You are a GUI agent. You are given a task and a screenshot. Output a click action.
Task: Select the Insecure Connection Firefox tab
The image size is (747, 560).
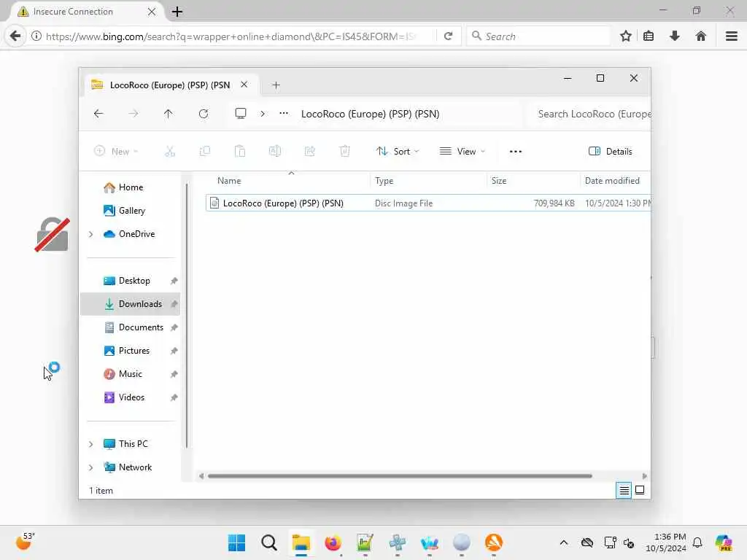click(86, 12)
